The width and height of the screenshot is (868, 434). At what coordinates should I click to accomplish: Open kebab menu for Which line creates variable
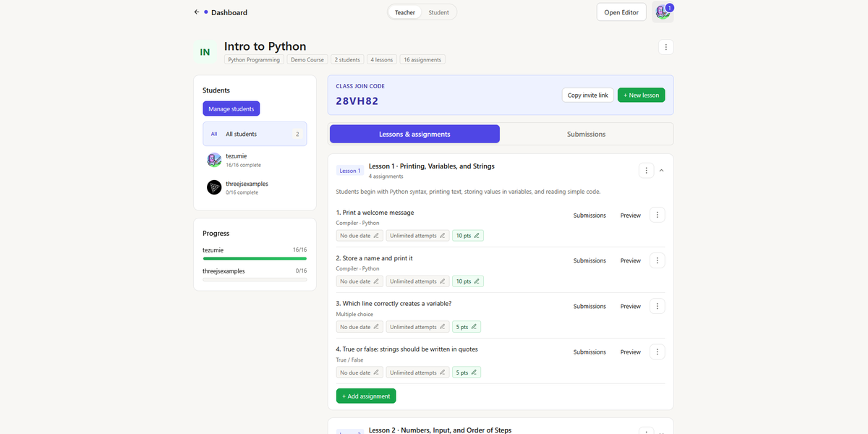pos(657,306)
